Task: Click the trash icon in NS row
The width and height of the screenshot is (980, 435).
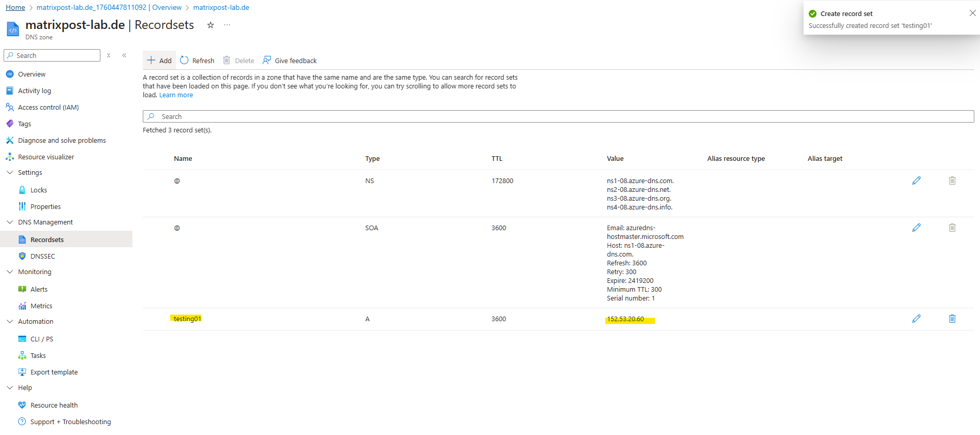Action: [x=952, y=181]
